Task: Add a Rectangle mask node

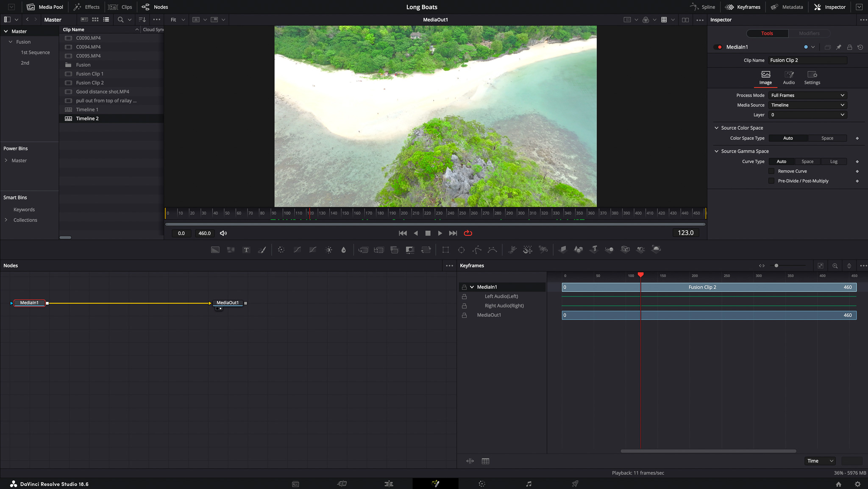Action: (x=445, y=250)
